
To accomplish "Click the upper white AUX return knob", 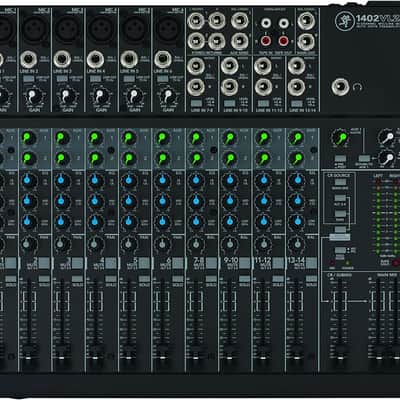I will (387, 137).
